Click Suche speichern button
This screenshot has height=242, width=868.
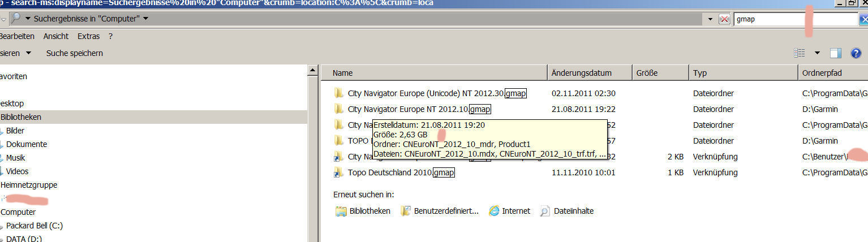(x=75, y=53)
